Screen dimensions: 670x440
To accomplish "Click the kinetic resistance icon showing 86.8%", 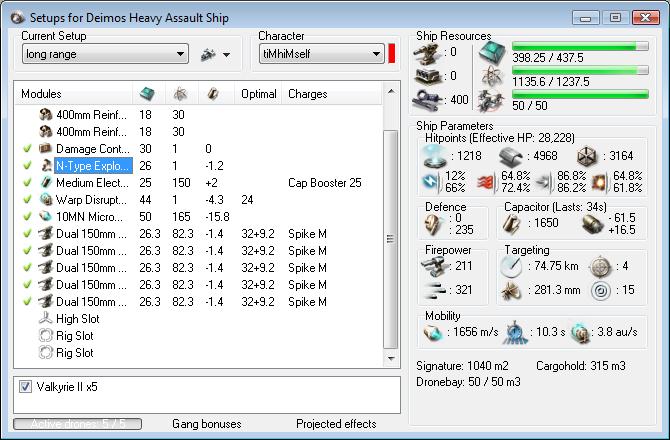I will tap(544, 182).
